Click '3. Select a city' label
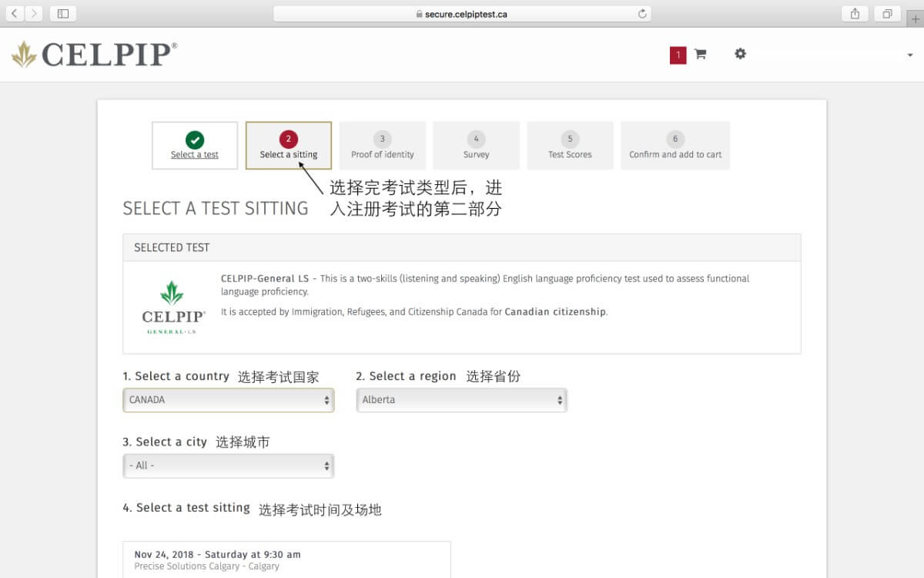This screenshot has width=924, height=578. coord(165,442)
